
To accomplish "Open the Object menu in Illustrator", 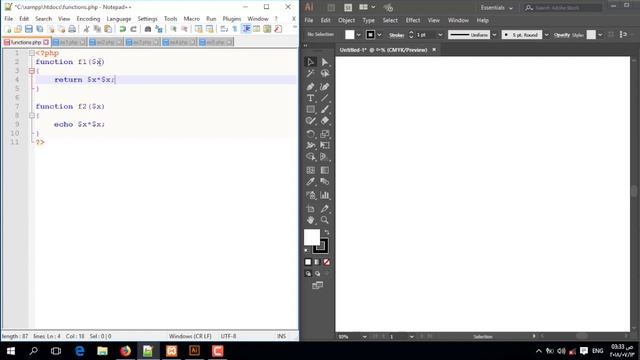I will (x=346, y=20).
